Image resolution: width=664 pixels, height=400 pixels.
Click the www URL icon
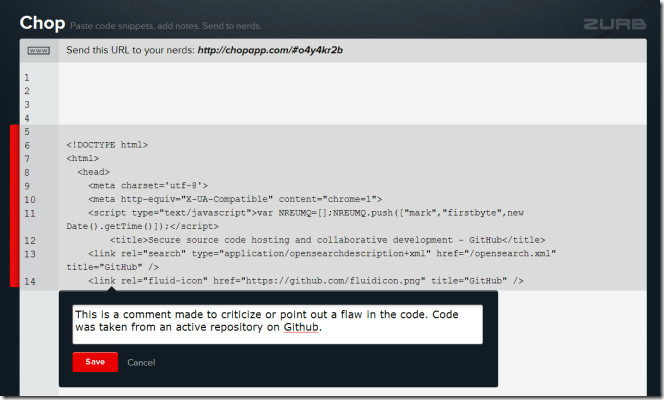pyautogui.click(x=39, y=51)
